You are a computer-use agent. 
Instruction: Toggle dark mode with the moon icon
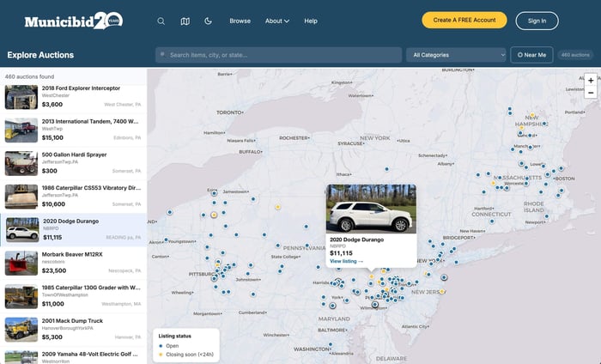click(x=208, y=21)
